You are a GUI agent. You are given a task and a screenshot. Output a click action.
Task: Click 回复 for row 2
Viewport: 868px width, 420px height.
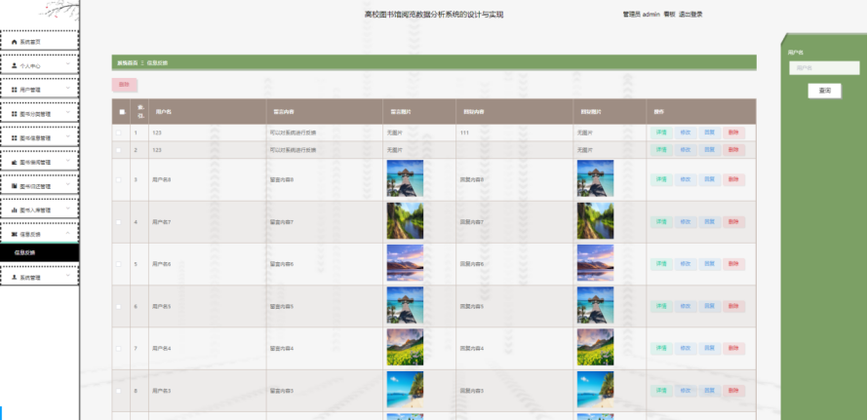point(710,150)
